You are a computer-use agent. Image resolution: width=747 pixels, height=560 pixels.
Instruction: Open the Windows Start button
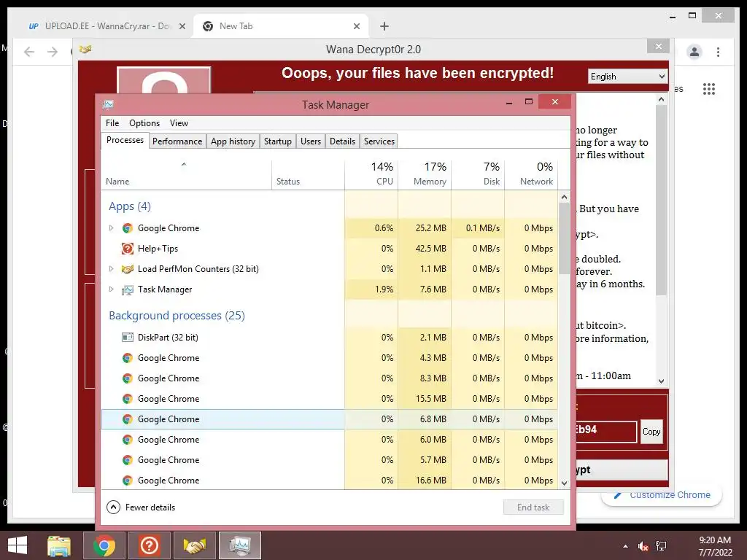(18, 545)
